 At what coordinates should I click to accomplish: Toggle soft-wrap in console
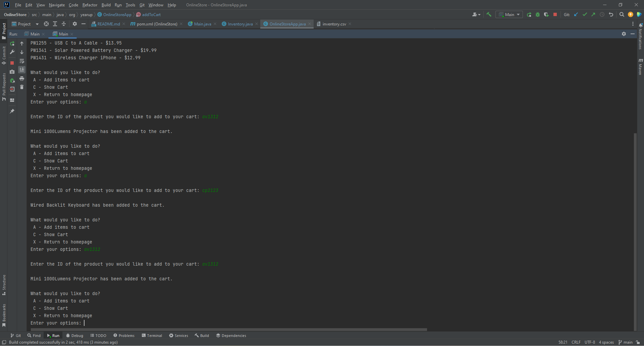tap(22, 61)
